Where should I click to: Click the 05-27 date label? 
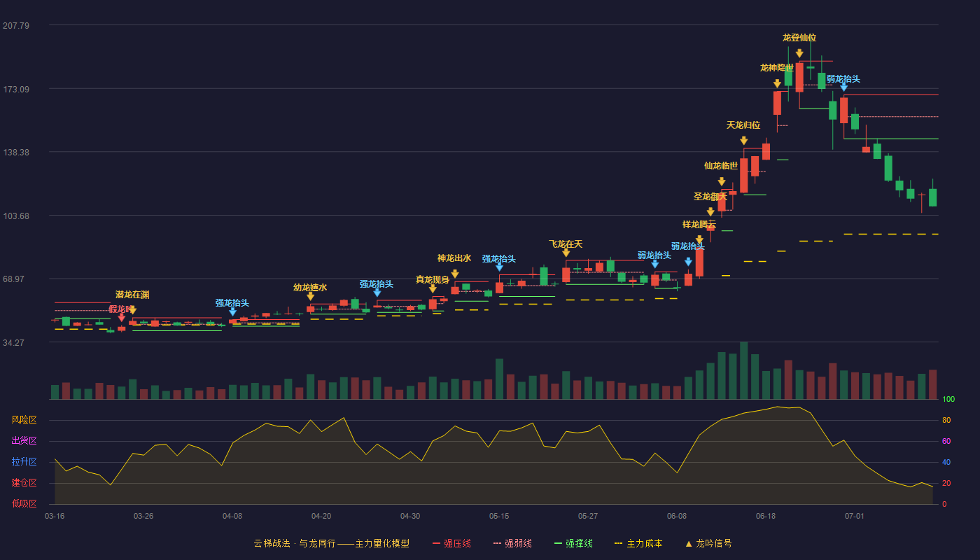coord(588,516)
